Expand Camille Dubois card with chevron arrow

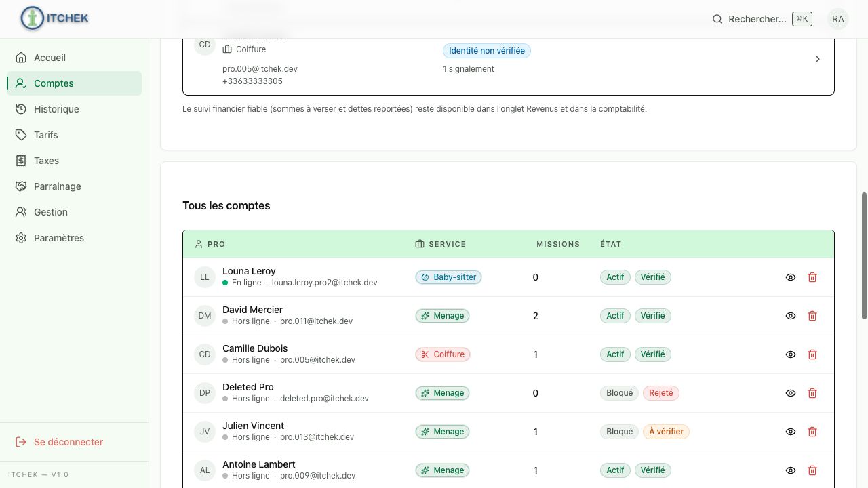(818, 59)
